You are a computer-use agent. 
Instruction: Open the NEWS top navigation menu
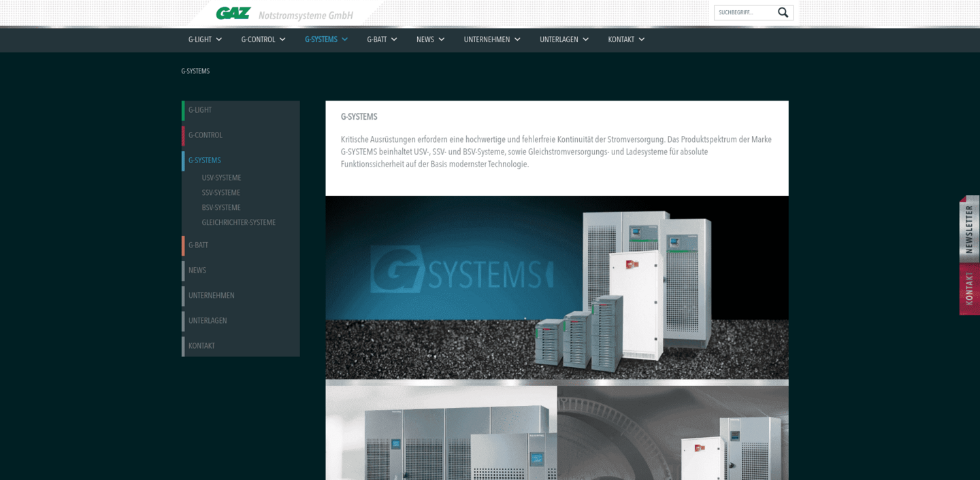click(425, 39)
